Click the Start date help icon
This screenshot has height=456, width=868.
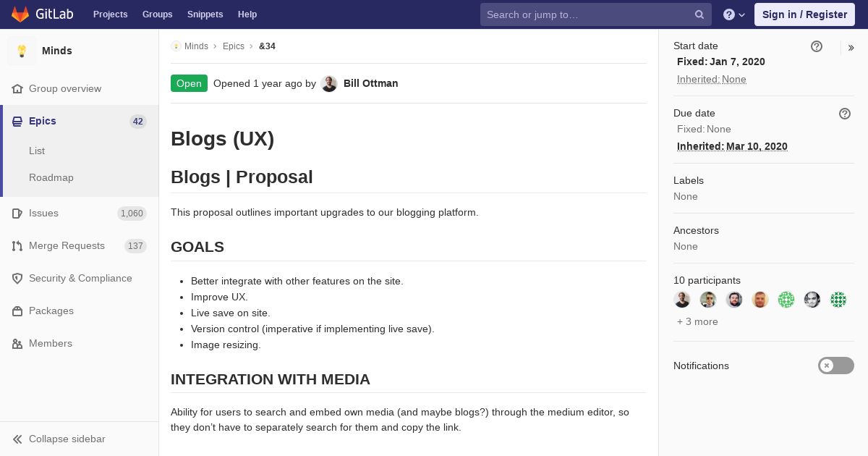pyautogui.click(x=817, y=46)
